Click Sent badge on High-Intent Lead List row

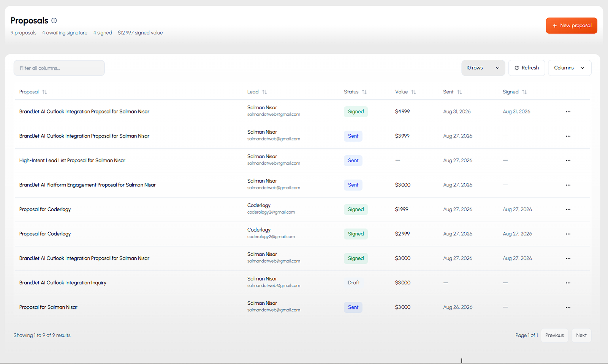pyautogui.click(x=353, y=161)
